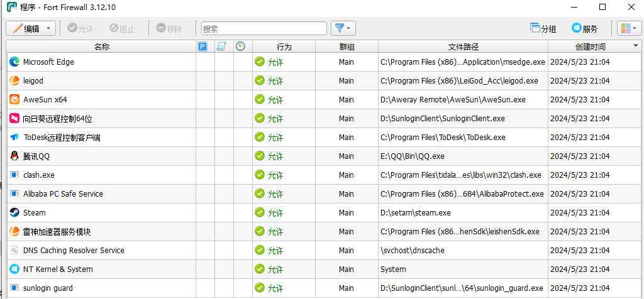Select the AweSun x64 app icon

point(14,99)
